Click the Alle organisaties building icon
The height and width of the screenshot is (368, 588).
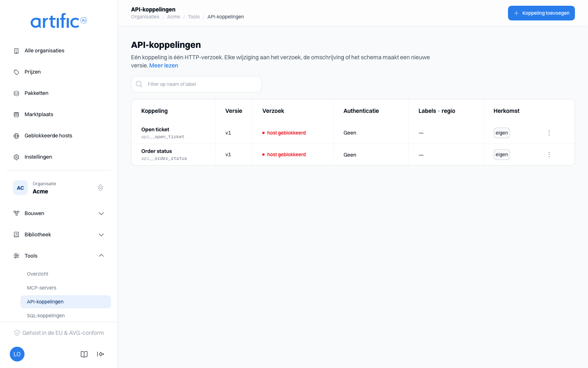pyautogui.click(x=16, y=51)
